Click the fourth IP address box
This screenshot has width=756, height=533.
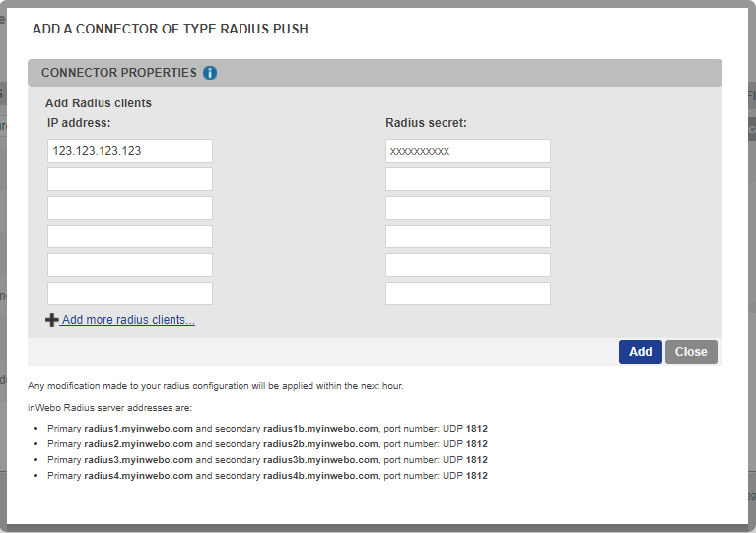tap(130, 236)
